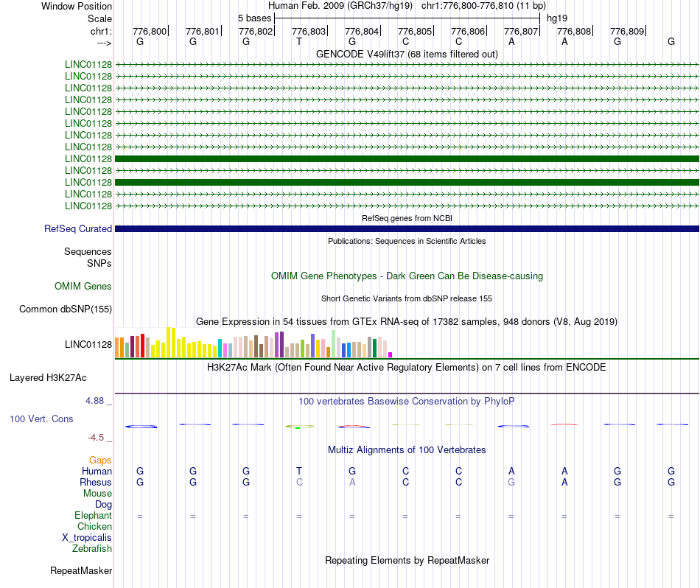The width and height of the screenshot is (700, 588).
Task: Click the Elephant species label
Action: [94, 516]
